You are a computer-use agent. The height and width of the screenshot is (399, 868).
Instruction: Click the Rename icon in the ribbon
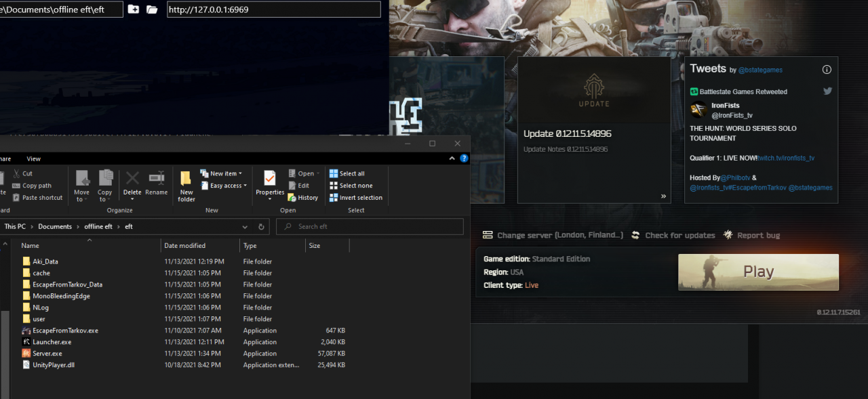(157, 178)
